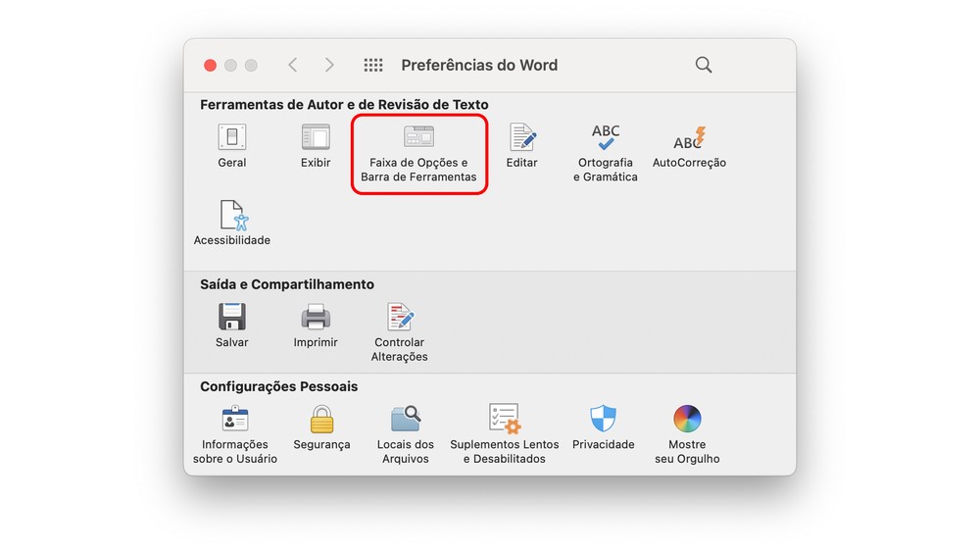Viewport: 980px width, 552px height.
Task: Open the Exibir preferences pane
Action: click(x=316, y=146)
